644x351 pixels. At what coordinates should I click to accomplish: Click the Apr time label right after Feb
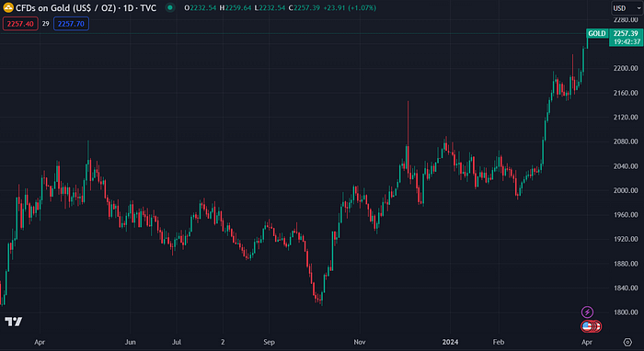(587, 342)
